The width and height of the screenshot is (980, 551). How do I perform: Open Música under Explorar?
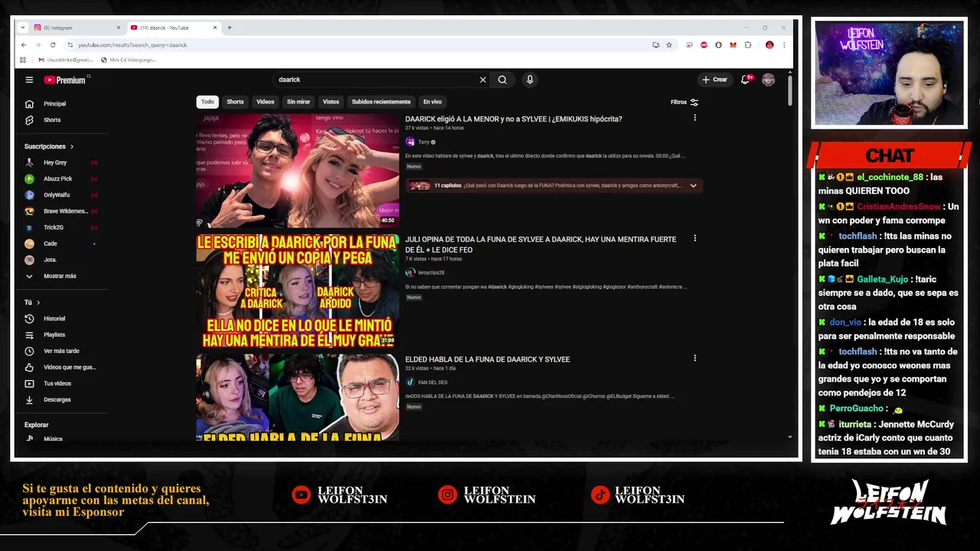[53, 439]
